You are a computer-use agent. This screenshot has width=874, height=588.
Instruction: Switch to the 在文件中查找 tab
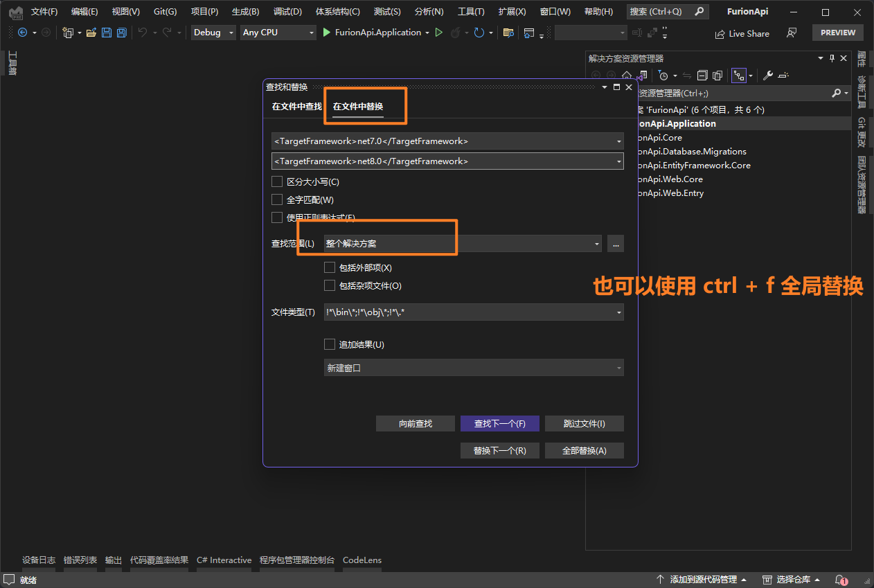tap(296, 107)
